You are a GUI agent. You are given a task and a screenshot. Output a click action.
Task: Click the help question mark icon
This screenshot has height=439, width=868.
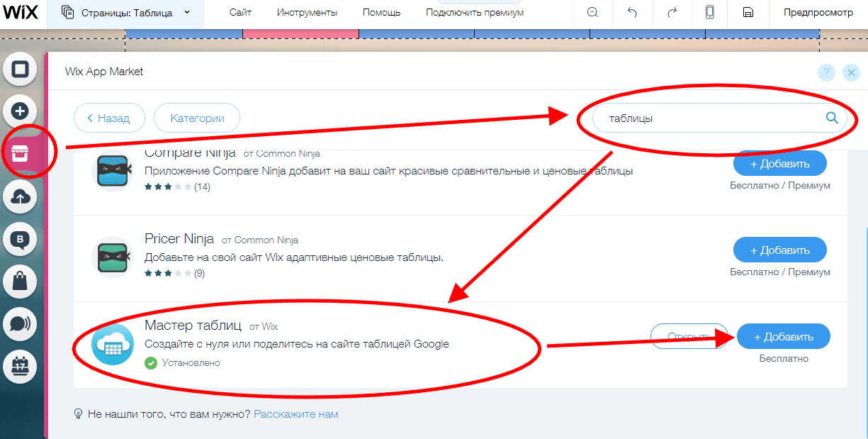click(827, 72)
